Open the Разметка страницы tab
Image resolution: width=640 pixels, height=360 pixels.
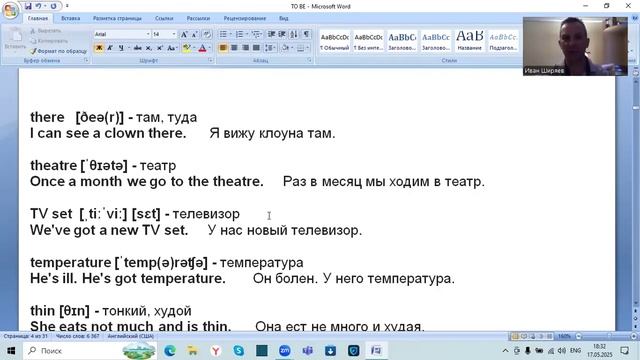coord(117,18)
